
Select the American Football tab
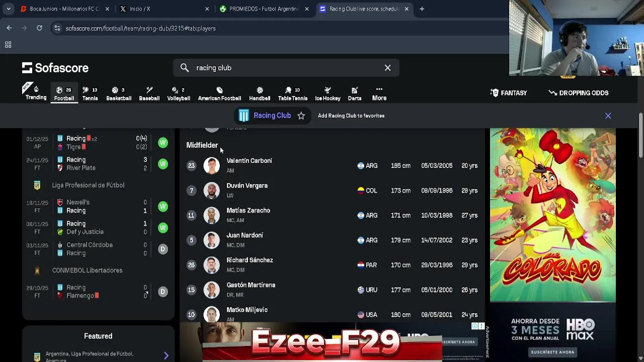coord(219,94)
